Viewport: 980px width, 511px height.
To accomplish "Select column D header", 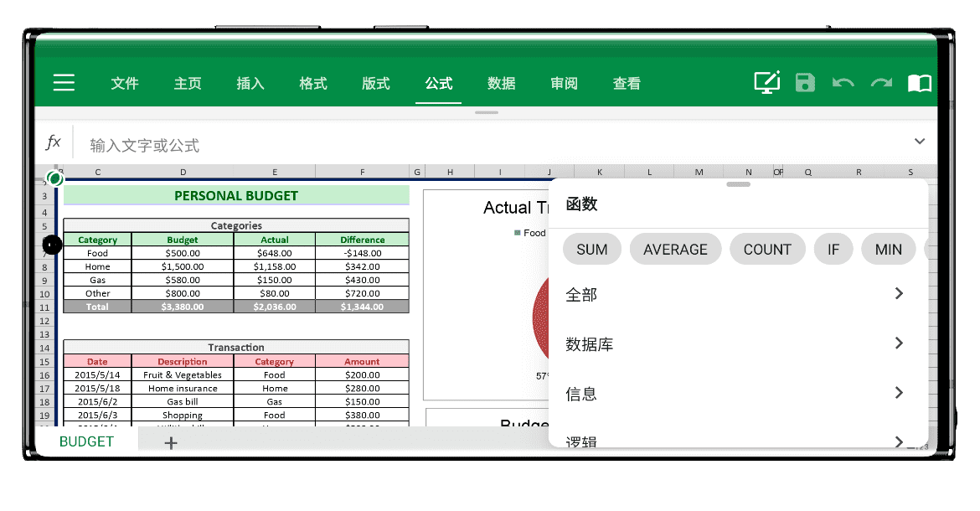I will (183, 172).
